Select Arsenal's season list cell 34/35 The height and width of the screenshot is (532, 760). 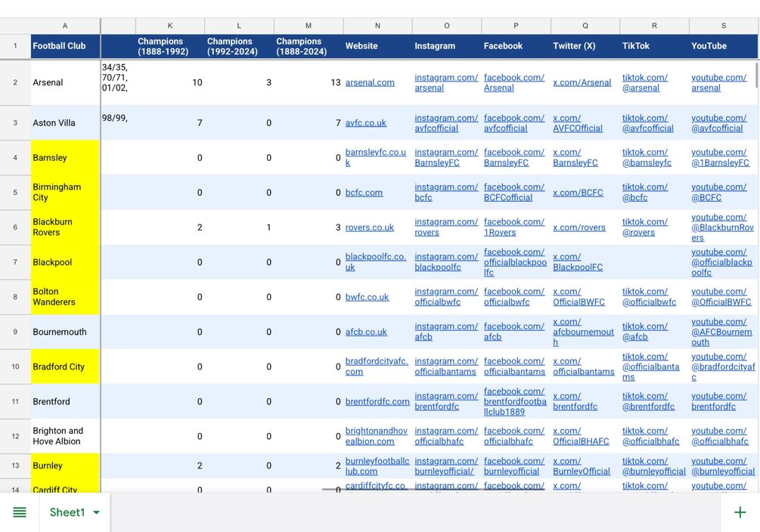(x=118, y=82)
